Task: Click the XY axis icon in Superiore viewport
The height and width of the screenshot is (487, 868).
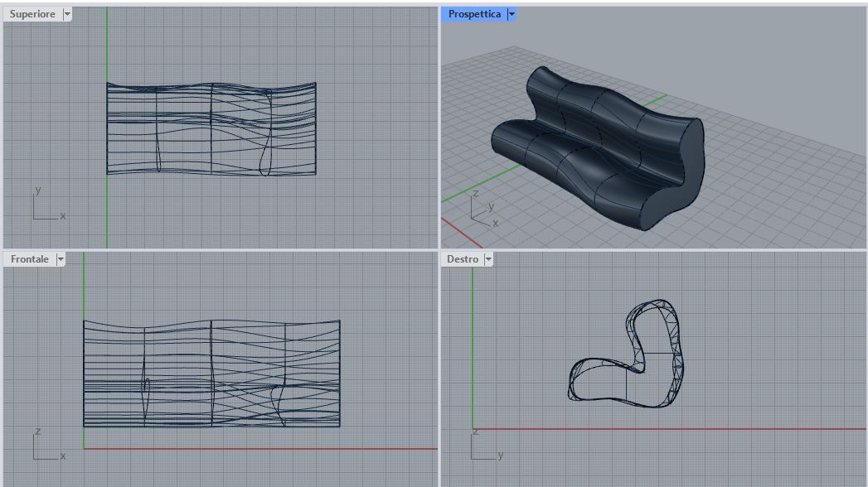Action: 46,205
